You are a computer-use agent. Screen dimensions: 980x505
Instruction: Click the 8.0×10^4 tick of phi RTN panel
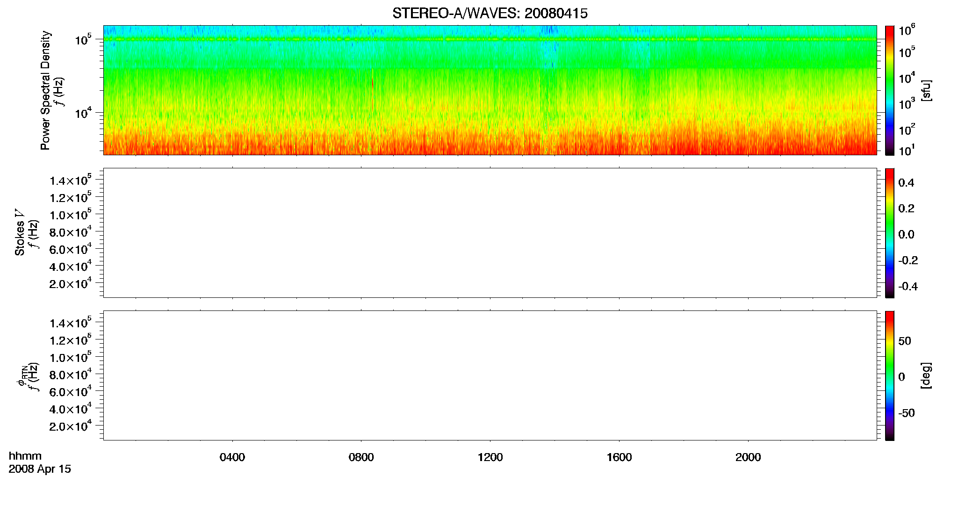(x=70, y=374)
